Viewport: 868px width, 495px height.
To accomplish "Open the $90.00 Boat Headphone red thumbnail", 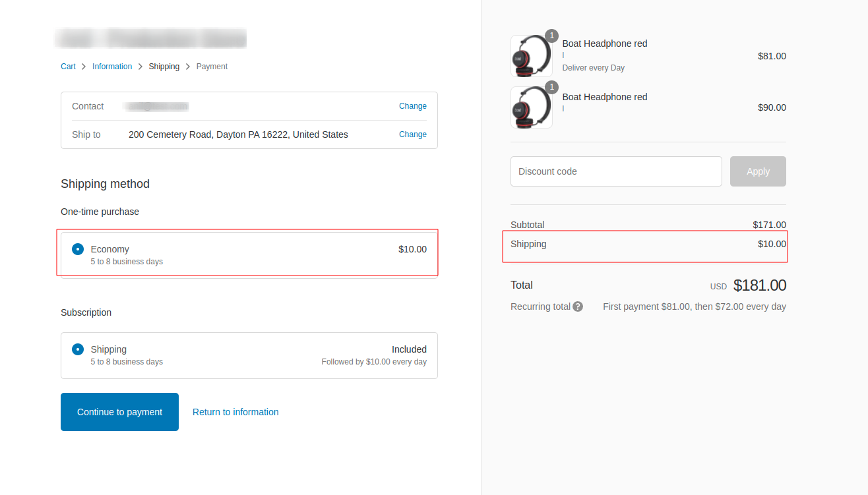I will [x=531, y=107].
